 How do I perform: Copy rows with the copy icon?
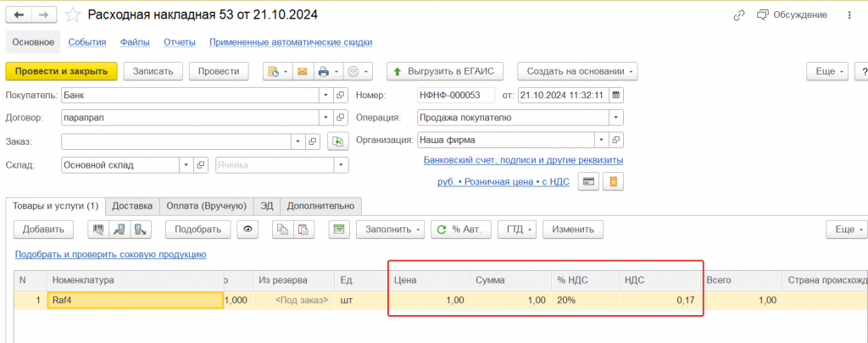tap(282, 230)
